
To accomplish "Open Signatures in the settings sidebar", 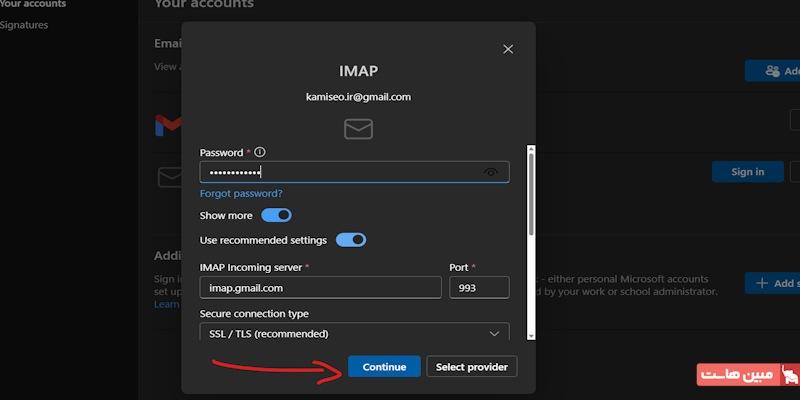I will pyautogui.click(x=24, y=25).
